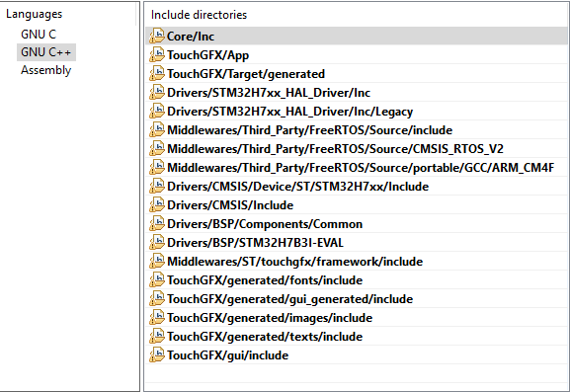Select the TouchGFX/Target/generated path text
The image size is (570, 392).
pyautogui.click(x=246, y=74)
